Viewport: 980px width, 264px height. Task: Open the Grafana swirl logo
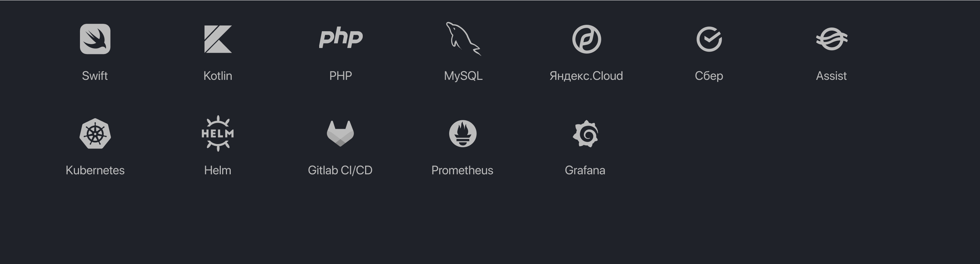(x=586, y=133)
